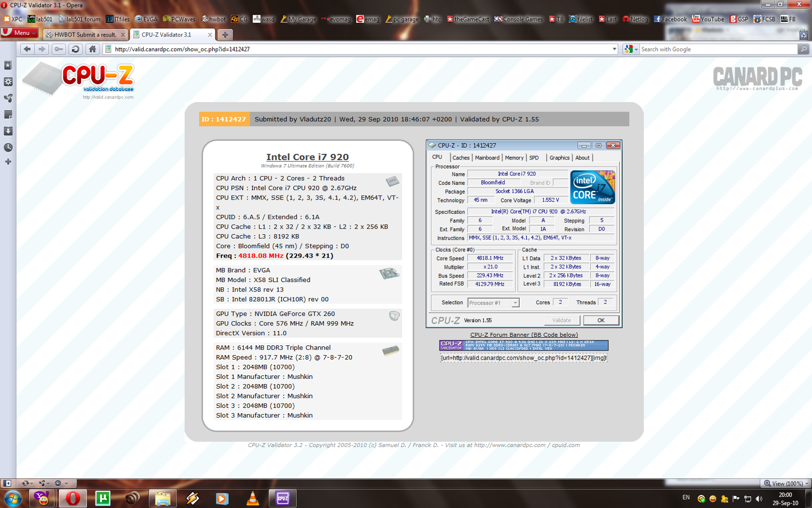Open volume speaker icon in system tray
Screen dimensions: 812x508
coord(759,499)
